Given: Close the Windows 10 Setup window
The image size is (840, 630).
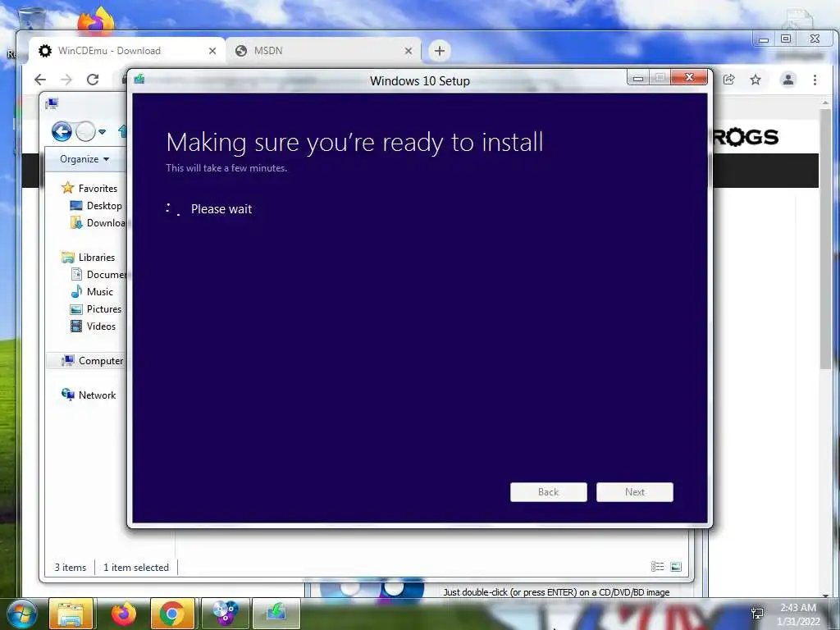Looking at the screenshot, I should (689, 78).
